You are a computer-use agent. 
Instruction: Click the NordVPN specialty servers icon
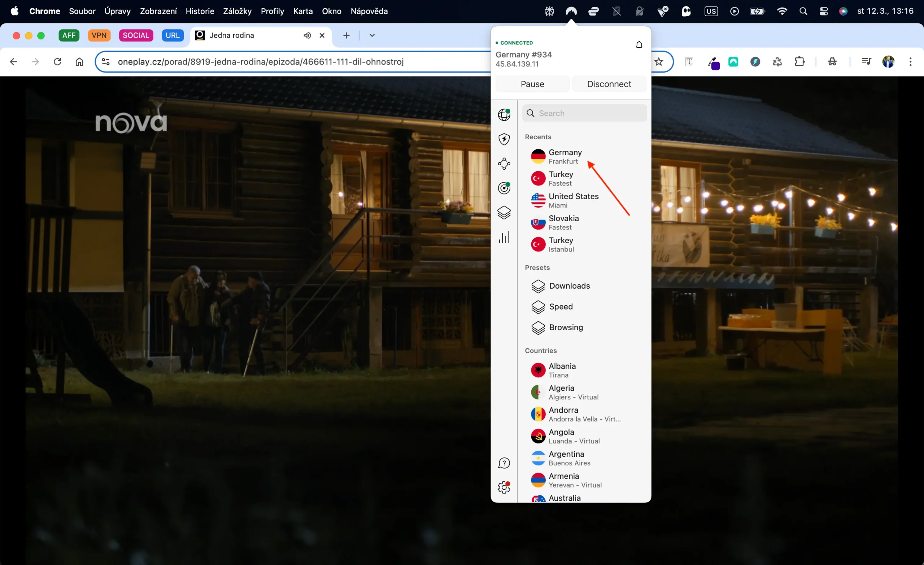click(x=504, y=213)
